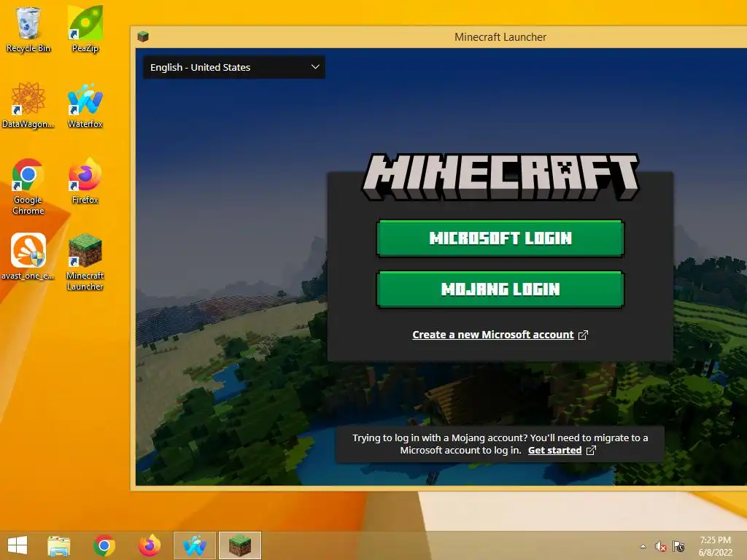
Task: Open Create a new Microsoft account link
Action: pyautogui.click(x=492, y=335)
